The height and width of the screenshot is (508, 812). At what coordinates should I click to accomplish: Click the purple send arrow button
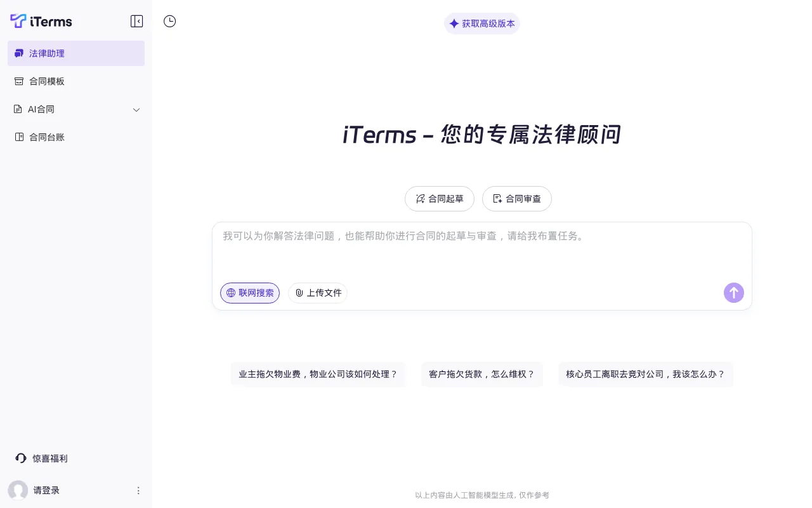[734, 293]
